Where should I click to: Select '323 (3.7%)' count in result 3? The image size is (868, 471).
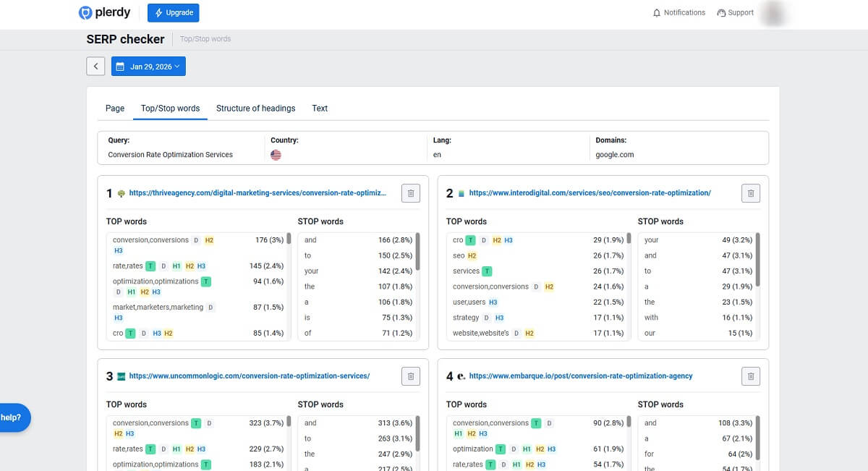[x=267, y=423]
